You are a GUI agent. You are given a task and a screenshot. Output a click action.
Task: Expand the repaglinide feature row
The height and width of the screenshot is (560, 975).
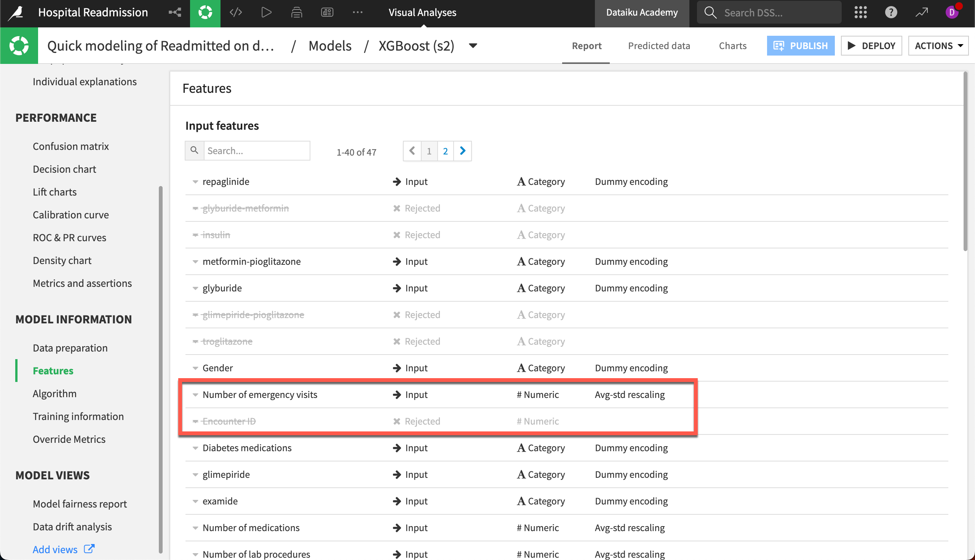pos(195,181)
